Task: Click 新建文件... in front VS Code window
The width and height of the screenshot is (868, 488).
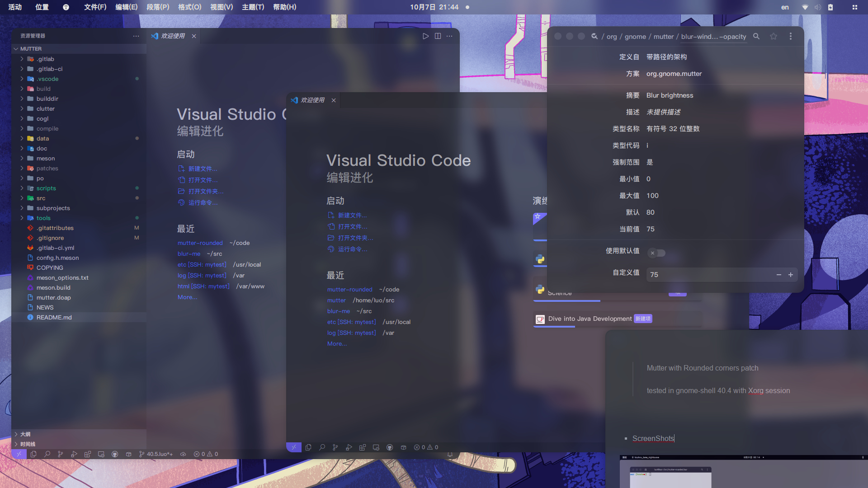Action: [347, 215]
